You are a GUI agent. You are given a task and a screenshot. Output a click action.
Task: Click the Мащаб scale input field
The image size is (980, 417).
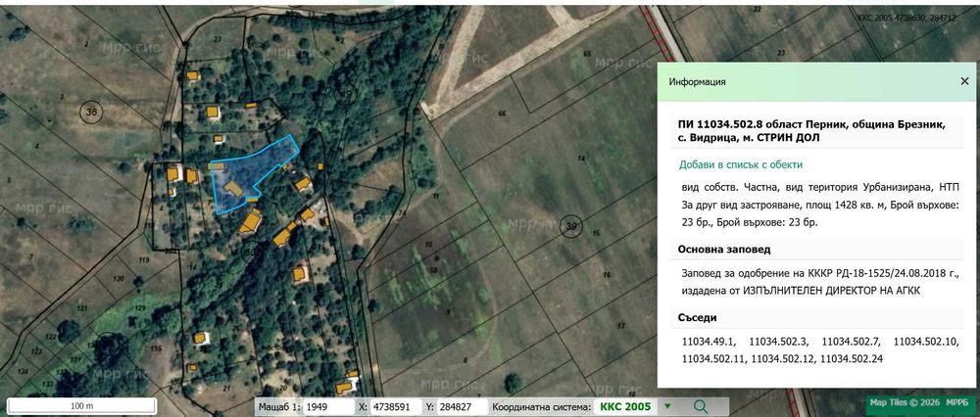coord(328,407)
